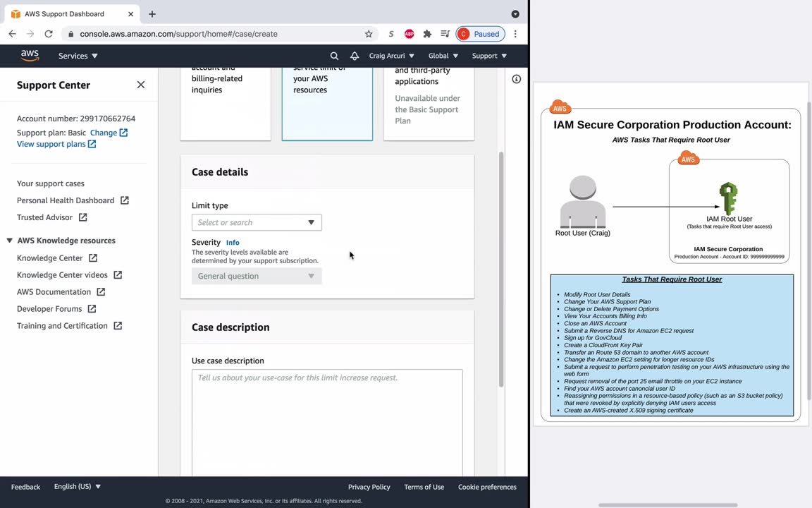Select the service limit increase card
This screenshot has width=812, height=508.
click(x=327, y=104)
